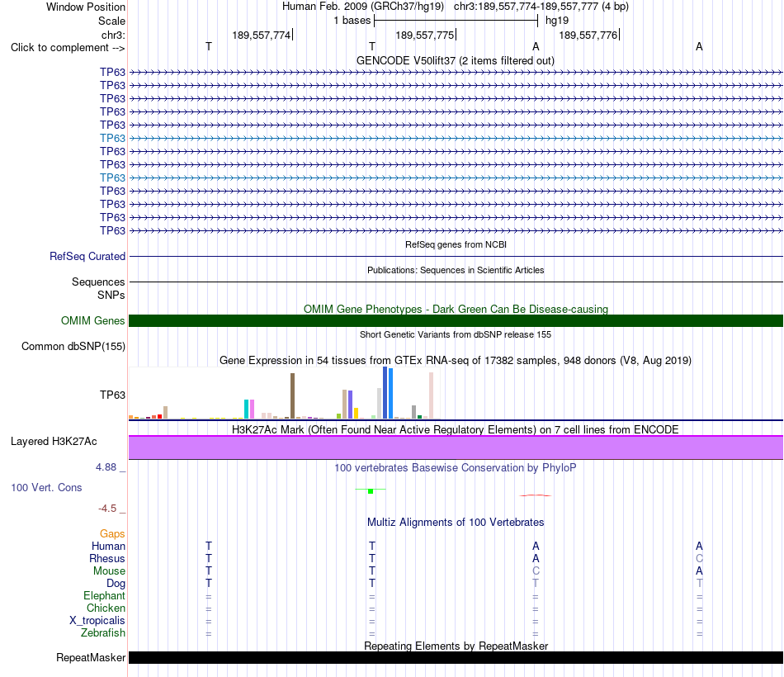Click the SNPs track label
This screenshot has width=784, height=677.
click(111, 296)
